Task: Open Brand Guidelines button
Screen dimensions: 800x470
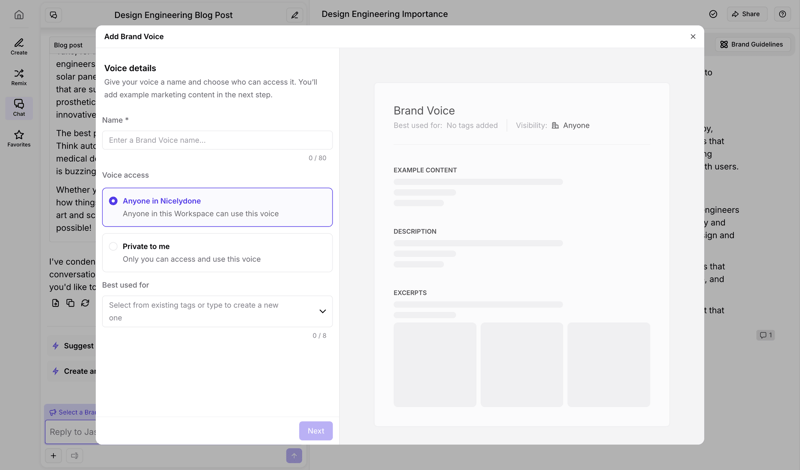Action: tap(751, 44)
